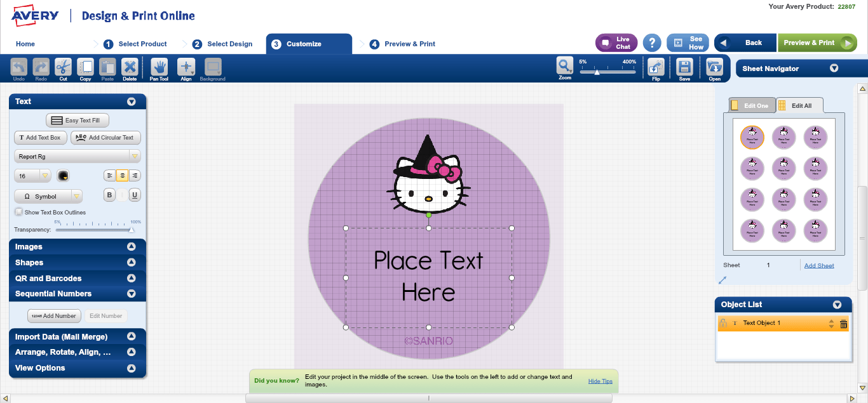Click the Easy Text Fill button
The height and width of the screenshot is (403, 868).
pyautogui.click(x=78, y=120)
